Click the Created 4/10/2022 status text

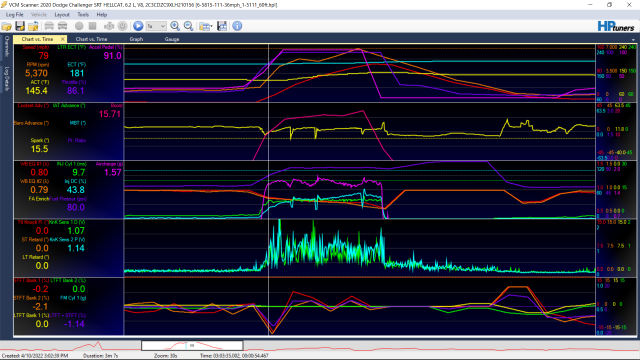[x=35, y=356]
